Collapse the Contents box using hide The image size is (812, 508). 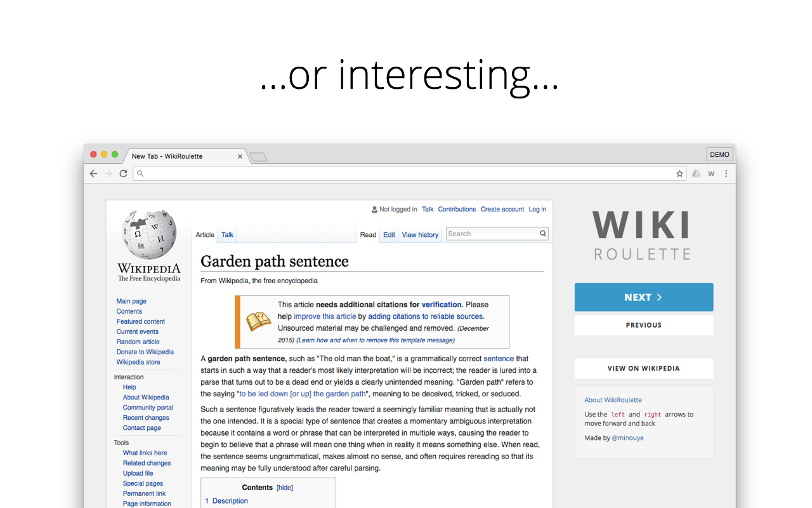coord(284,487)
